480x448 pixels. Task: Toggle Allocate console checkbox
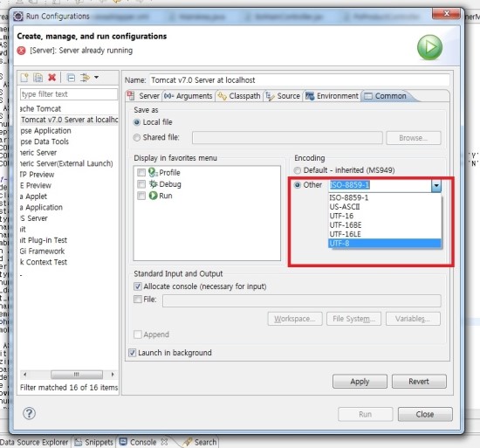[x=138, y=286]
